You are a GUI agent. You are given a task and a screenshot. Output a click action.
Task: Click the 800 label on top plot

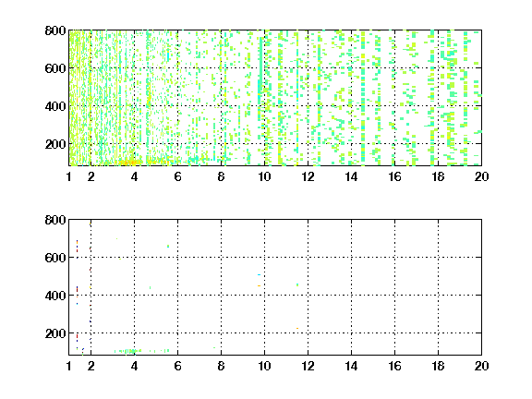[x=55, y=30]
